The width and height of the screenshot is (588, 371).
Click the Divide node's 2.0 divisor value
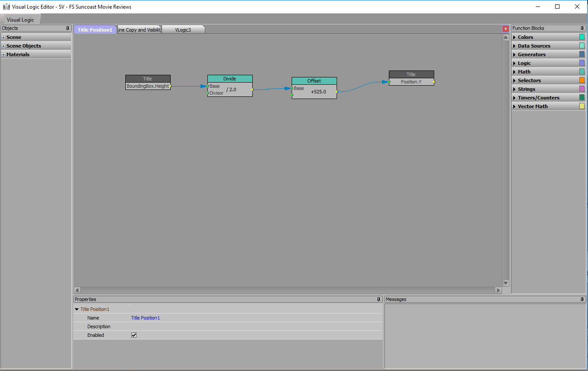[x=232, y=90]
